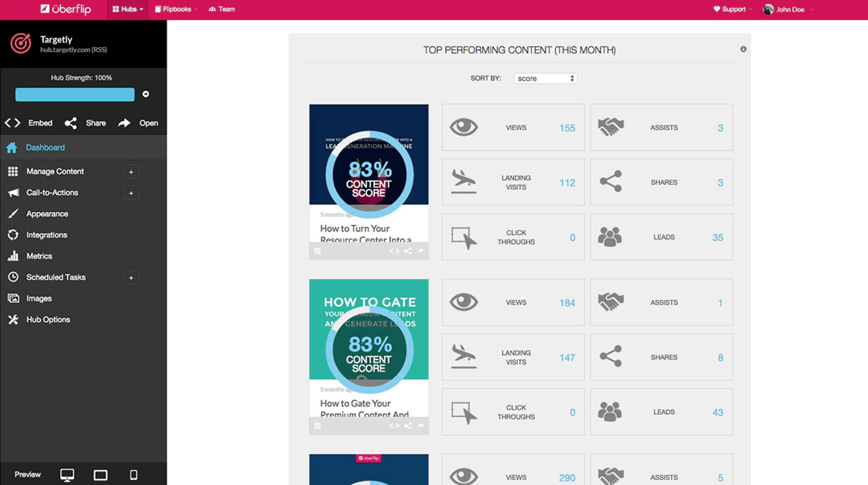Click the Assists tile showing 3
Image resolution: width=868 pixels, height=485 pixels.
(661, 128)
